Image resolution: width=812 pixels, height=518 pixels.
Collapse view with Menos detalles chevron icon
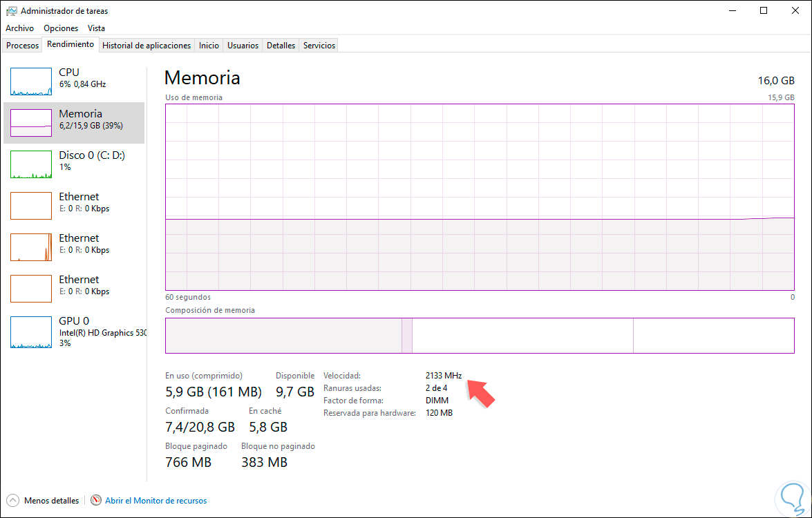click(x=13, y=501)
